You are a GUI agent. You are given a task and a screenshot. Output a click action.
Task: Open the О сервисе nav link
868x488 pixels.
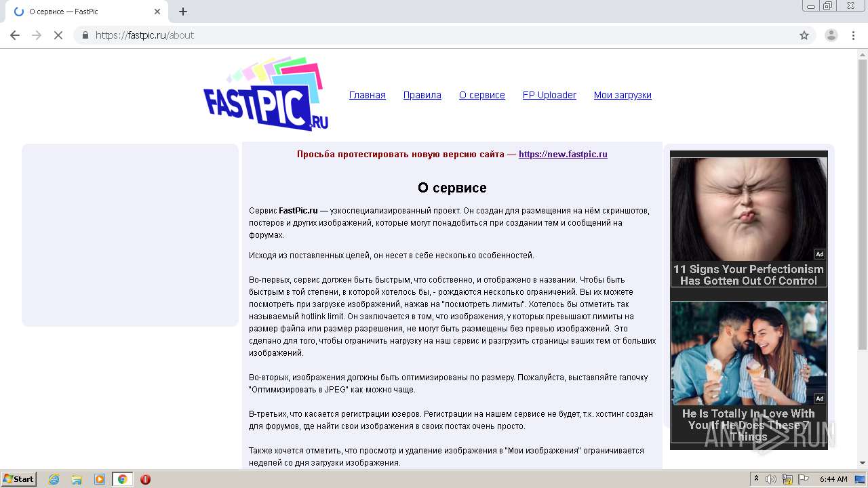482,95
